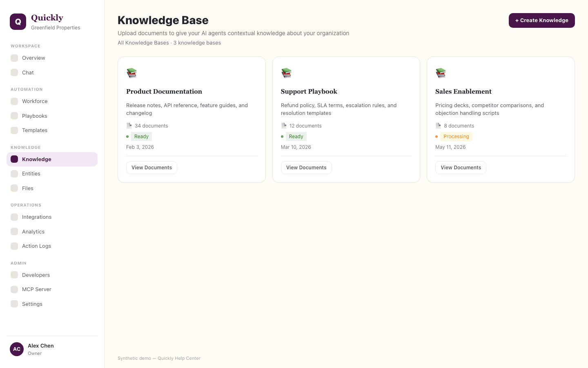Select the Knowledge menu item
Image resolution: width=588 pixels, height=368 pixels.
click(x=52, y=159)
